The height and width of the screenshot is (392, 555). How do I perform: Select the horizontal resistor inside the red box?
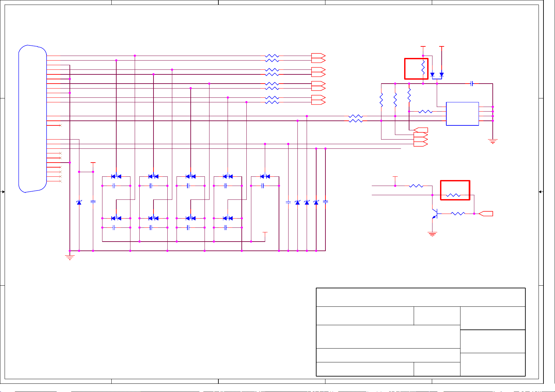[453, 195]
